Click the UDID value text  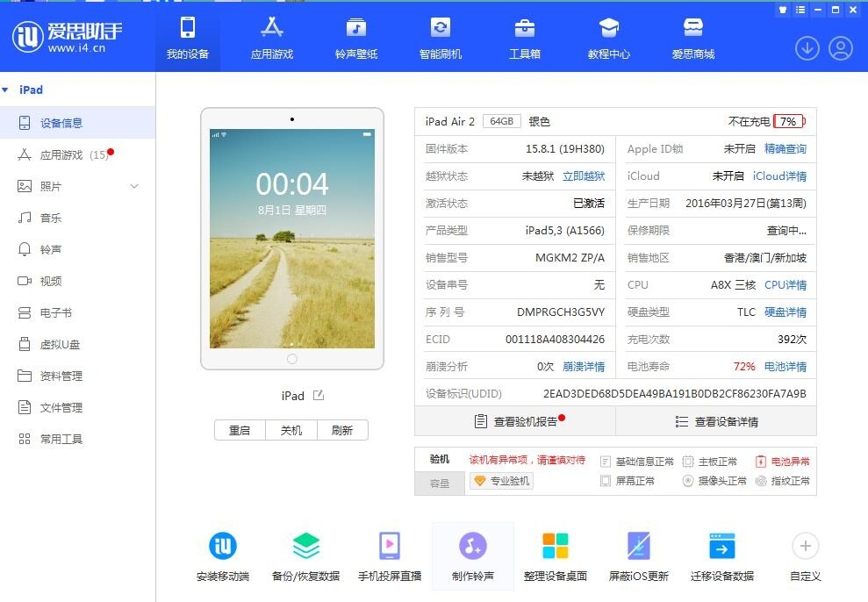click(674, 393)
